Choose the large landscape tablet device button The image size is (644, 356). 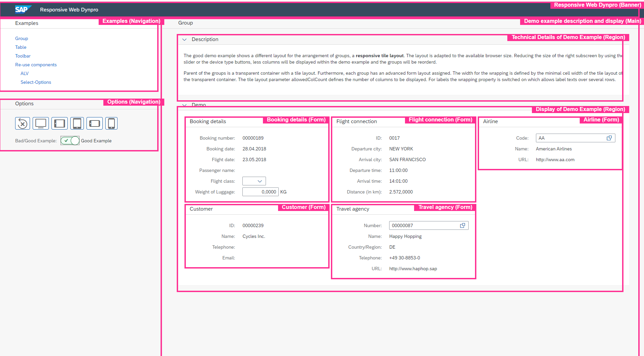(x=60, y=123)
